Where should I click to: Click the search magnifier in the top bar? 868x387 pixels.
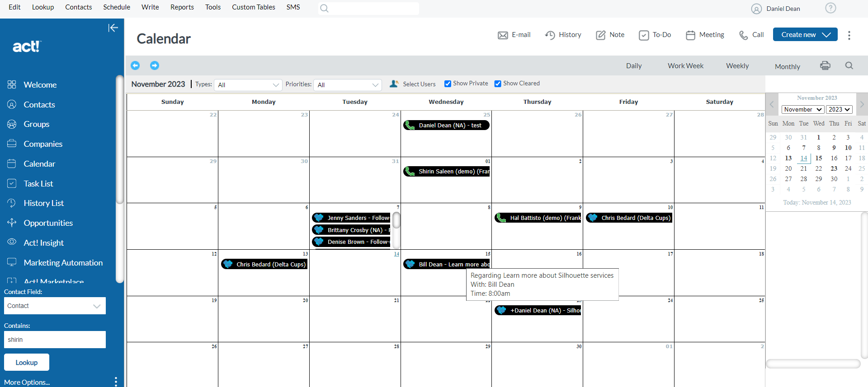pos(324,8)
